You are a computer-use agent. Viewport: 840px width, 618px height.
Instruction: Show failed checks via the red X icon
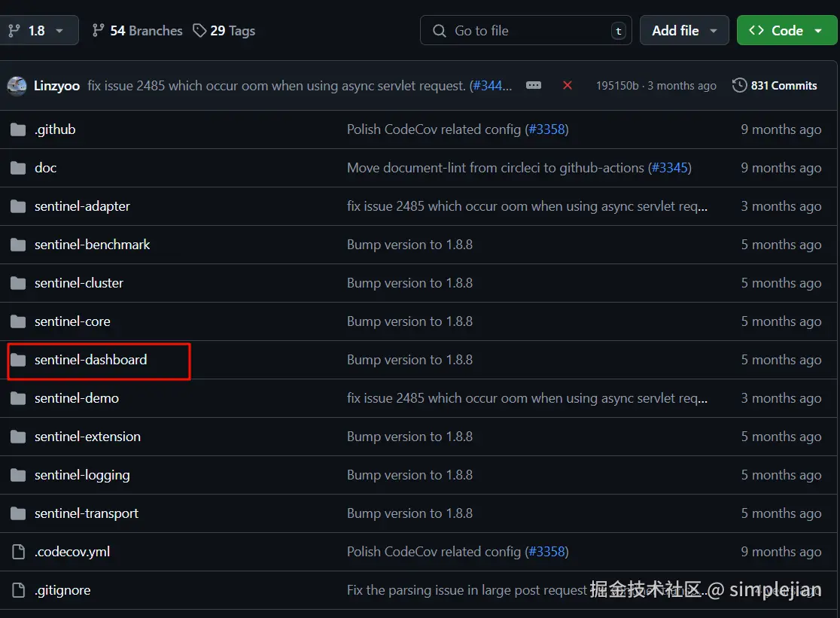[x=568, y=86]
